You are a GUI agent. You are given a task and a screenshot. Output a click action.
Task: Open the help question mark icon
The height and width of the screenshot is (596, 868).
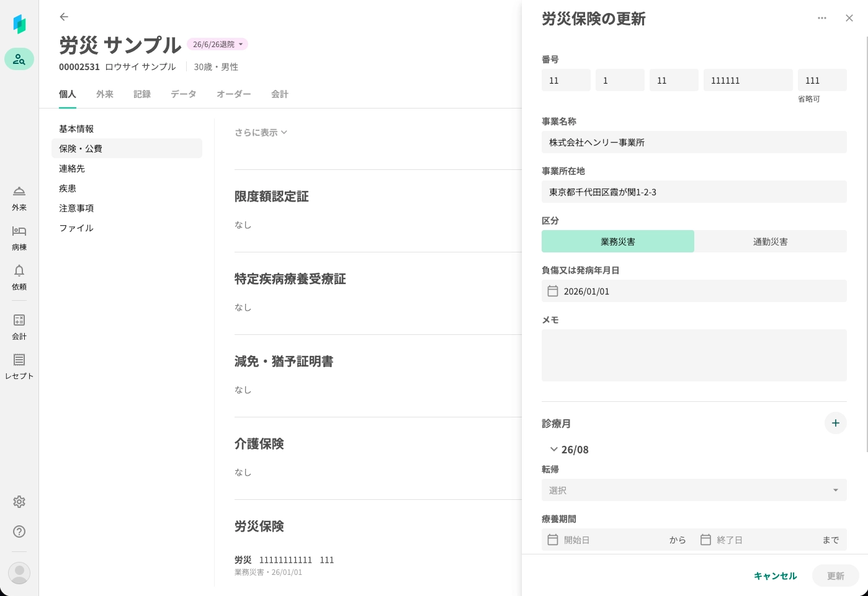pyautogui.click(x=19, y=532)
